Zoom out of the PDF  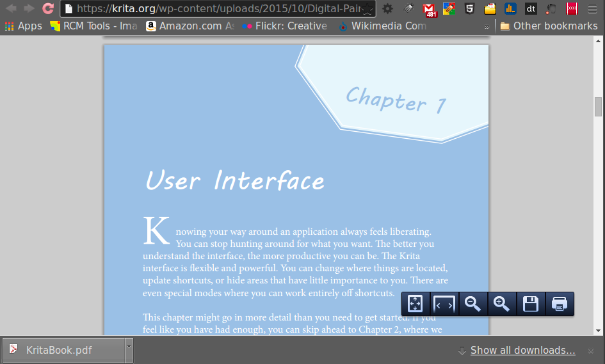coord(472,304)
